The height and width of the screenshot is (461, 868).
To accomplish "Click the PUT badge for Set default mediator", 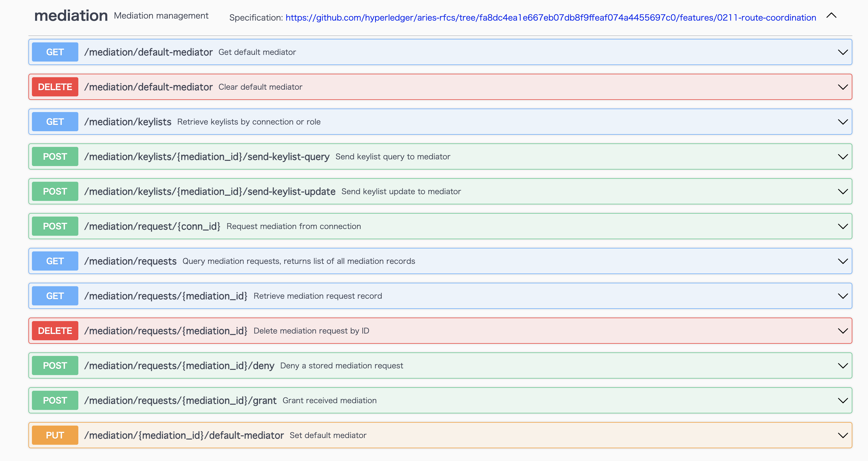I will 55,435.
